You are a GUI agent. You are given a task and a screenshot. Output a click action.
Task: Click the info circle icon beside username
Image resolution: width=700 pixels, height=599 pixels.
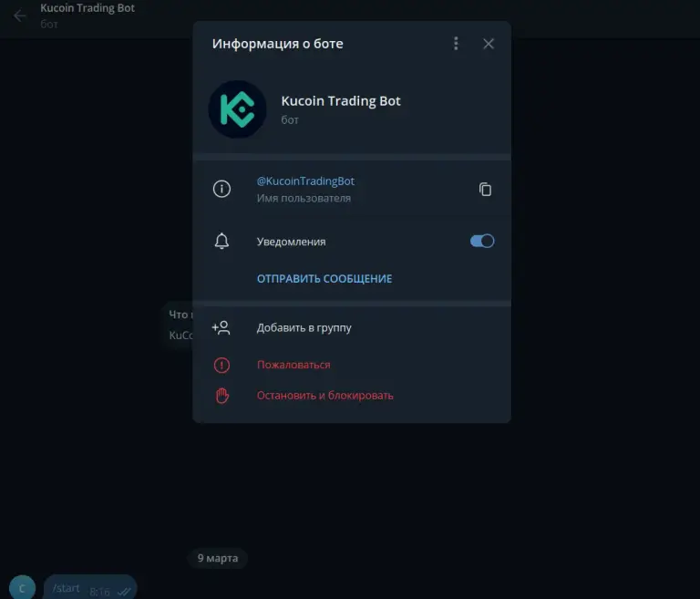click(x=221, y=189)
